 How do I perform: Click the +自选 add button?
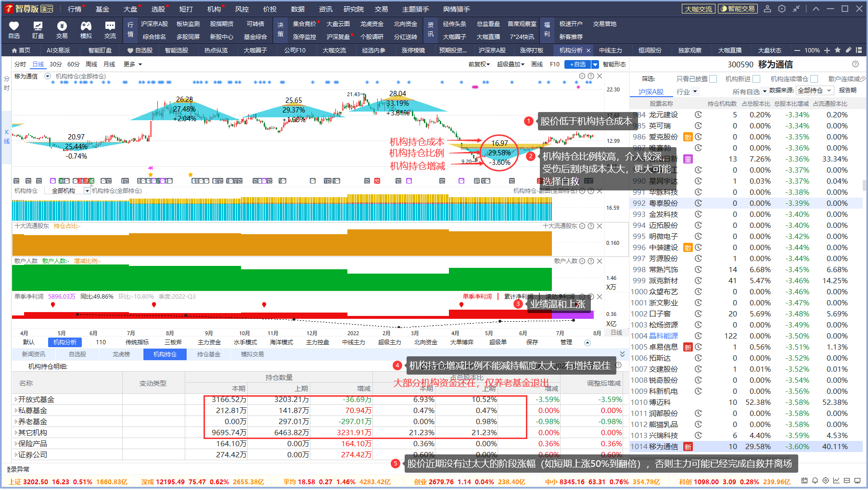coord(578,64)
